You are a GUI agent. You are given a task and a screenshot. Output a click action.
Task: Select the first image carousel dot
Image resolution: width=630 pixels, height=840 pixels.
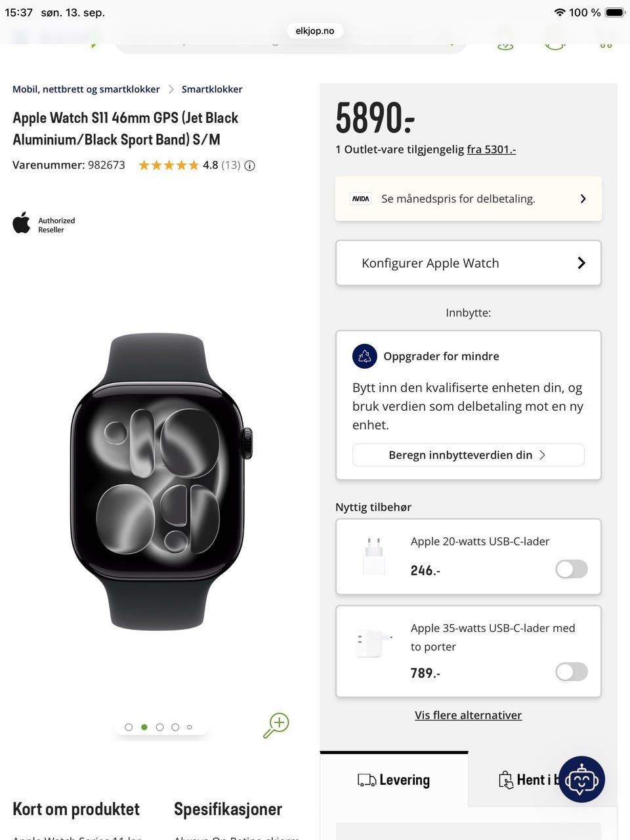[x=129, y=727]
